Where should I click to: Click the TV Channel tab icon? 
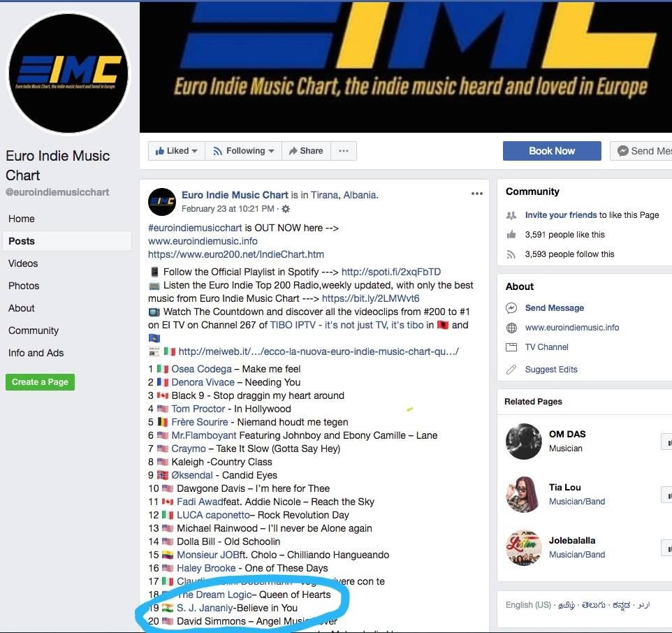tap(511, 347)
